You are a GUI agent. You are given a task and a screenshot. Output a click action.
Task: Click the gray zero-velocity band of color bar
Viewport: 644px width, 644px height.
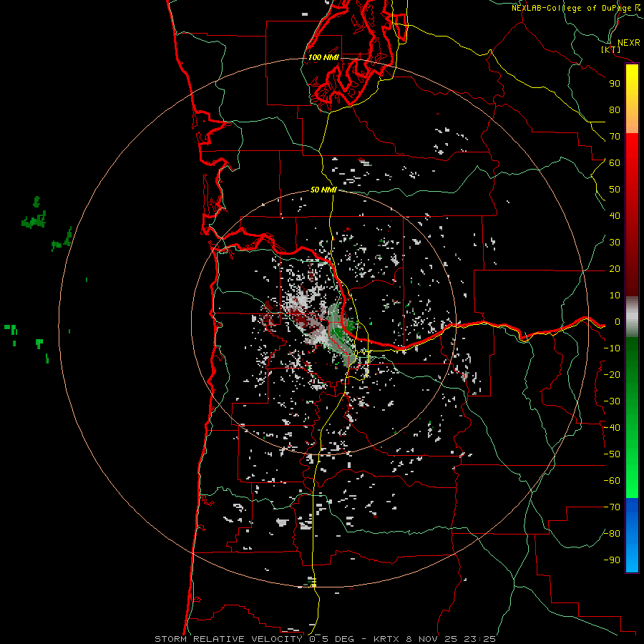point(632,317)
